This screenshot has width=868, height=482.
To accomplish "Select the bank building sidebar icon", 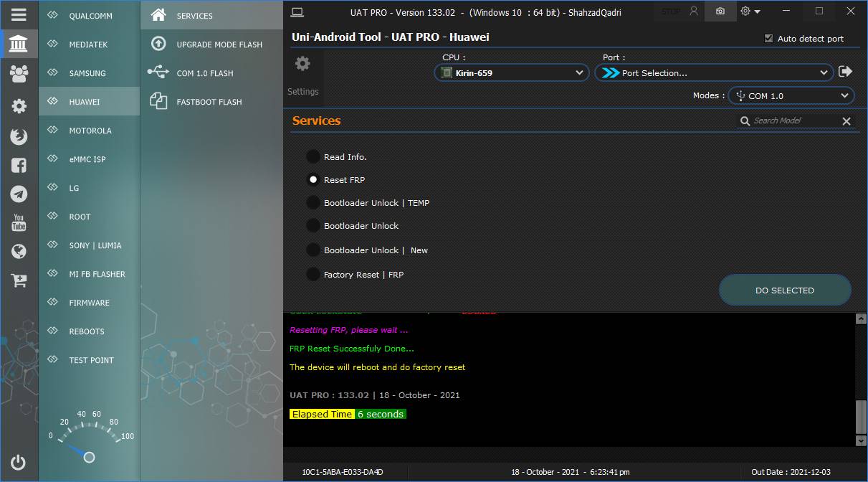I will tap(19, 44).
